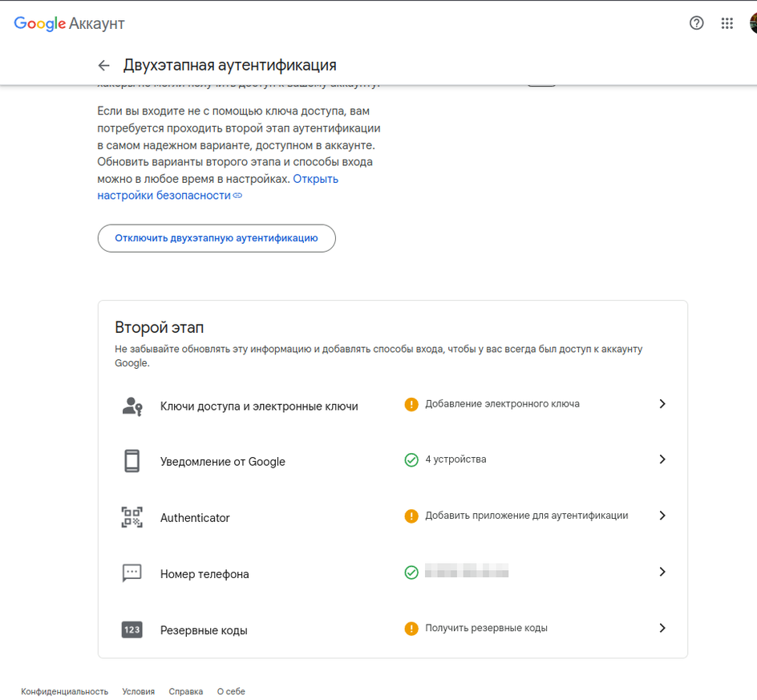Go back using the left arrow
Image resolution: width=757 pixels, height=700 pixels.
tap(103, 65)
